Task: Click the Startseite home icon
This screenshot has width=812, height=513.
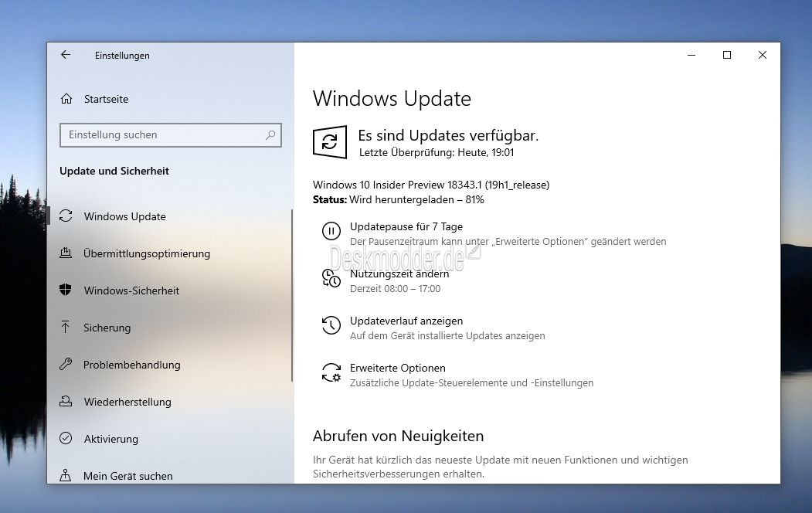Action: coord(66,99)
